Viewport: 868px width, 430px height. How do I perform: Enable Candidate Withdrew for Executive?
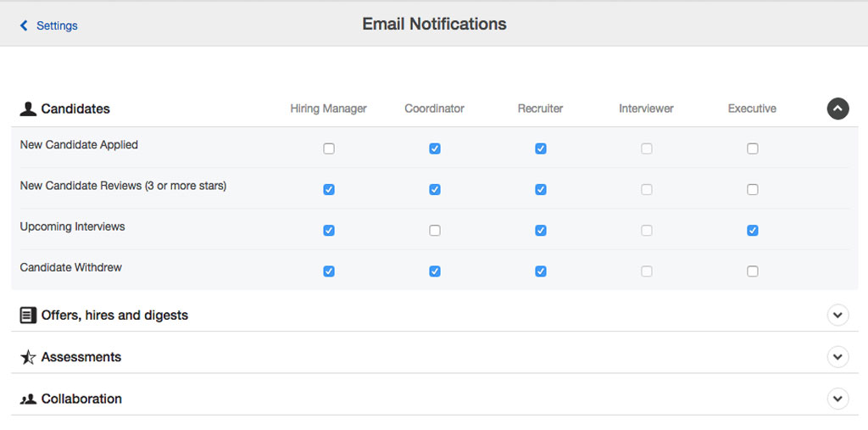[x=753, y=271]
